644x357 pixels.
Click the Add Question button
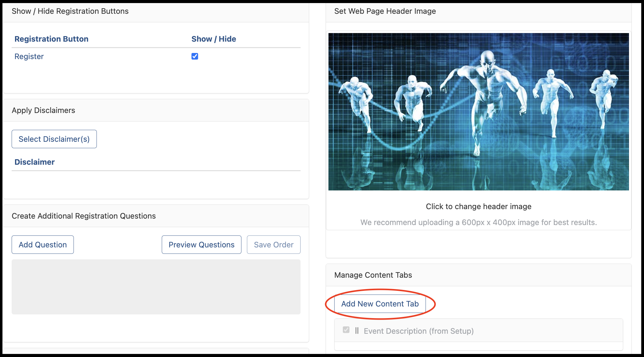(43, 245)
